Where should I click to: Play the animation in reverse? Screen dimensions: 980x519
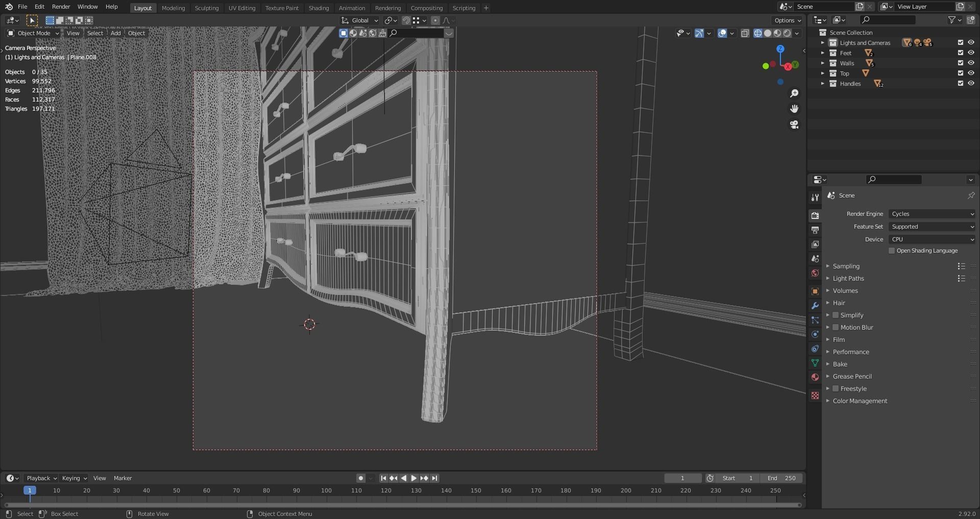pos(404,478)
